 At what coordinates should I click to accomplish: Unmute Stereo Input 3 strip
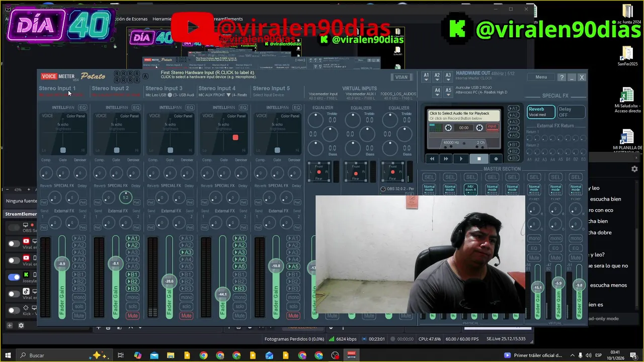(x=186, y=316)
